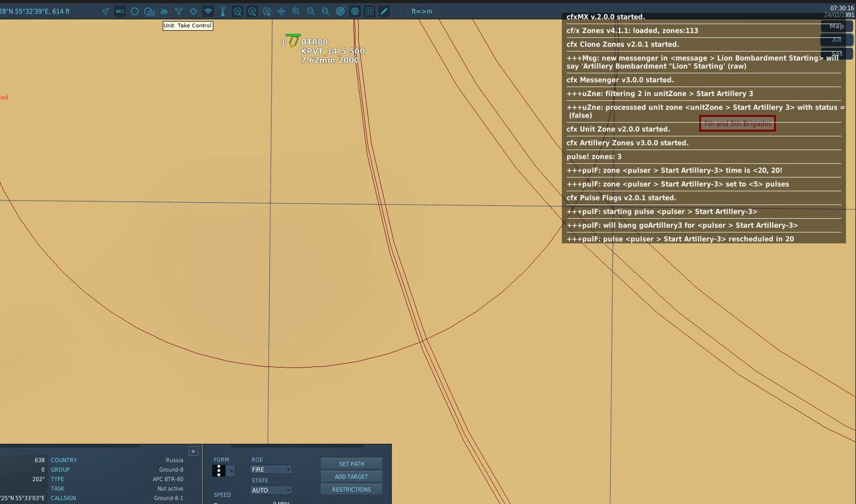Click 'cfx Pulse Flags v2.0.1 started.' message

621,198
